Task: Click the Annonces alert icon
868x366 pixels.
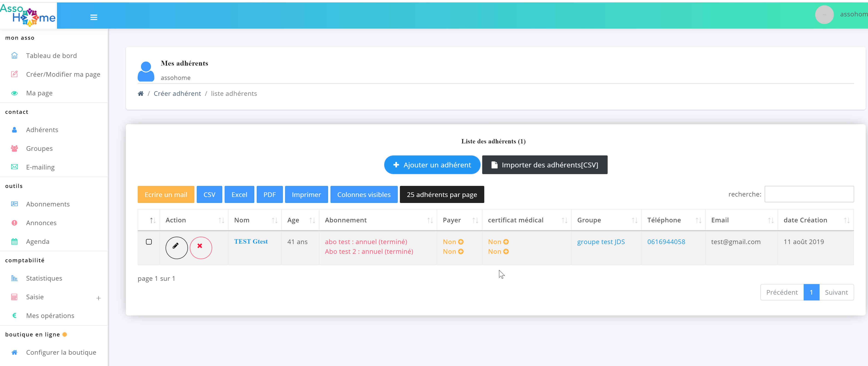Action: [14, 223]
